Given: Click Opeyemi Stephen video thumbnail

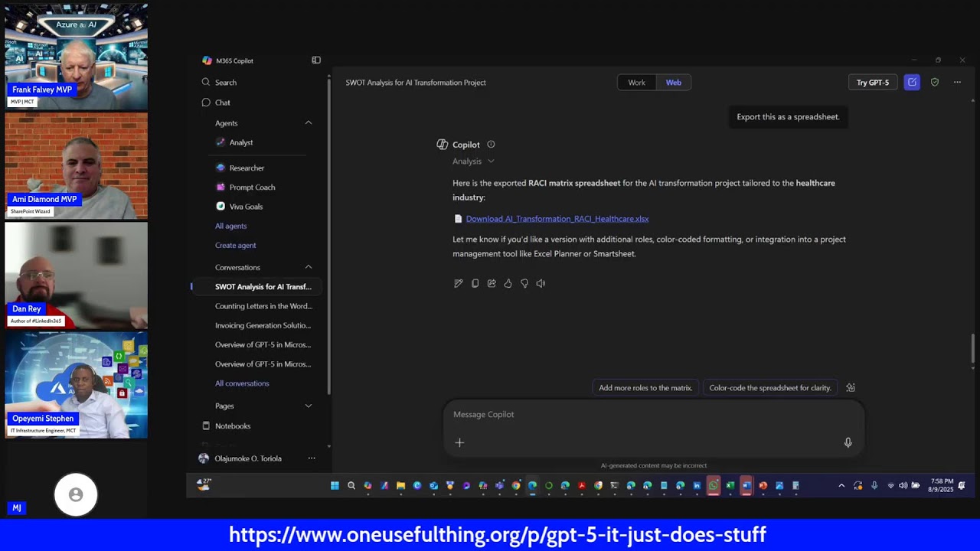Looking at the screenshot, I should (x=76, y=384).
